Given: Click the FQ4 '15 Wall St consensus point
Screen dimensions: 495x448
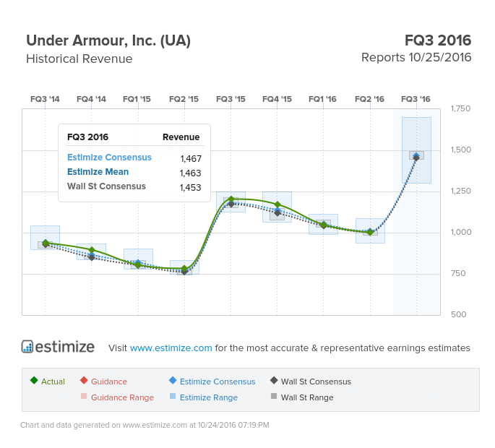Looking at the screenshot, I should click(x=277, y=213).
